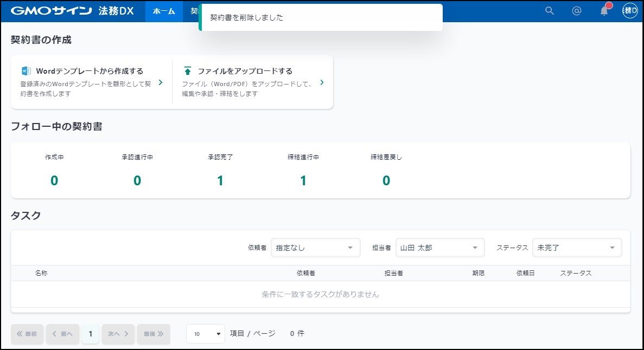Expand the 依頼者 filter dropdown
This screenshot has height=350, width=644.
(315, 248)
